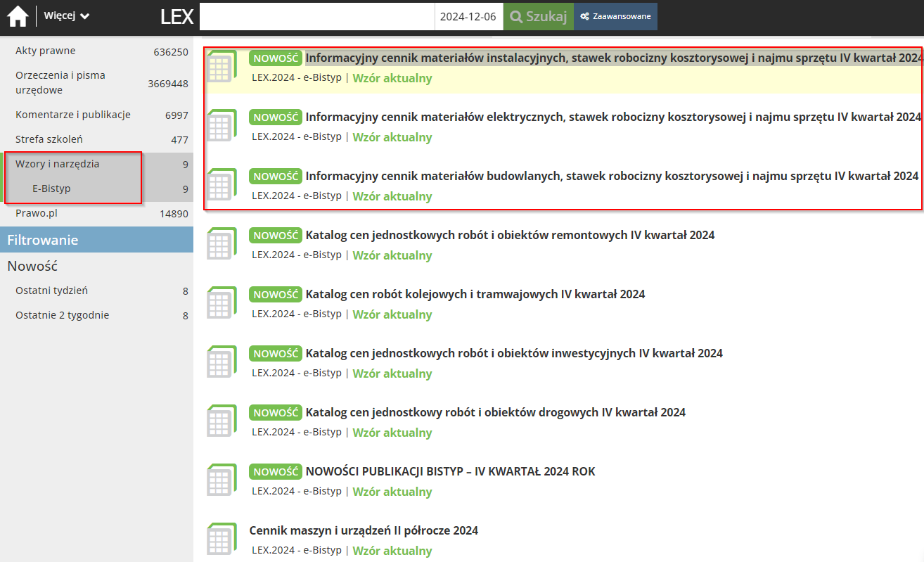Click Wzór aktualny under robót remontowych
This screenshot has height=562, width=924.
(392, 255)
